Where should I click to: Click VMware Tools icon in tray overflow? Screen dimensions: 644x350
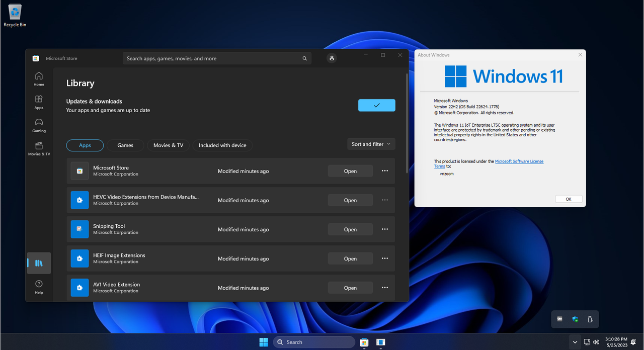(560, 319)
